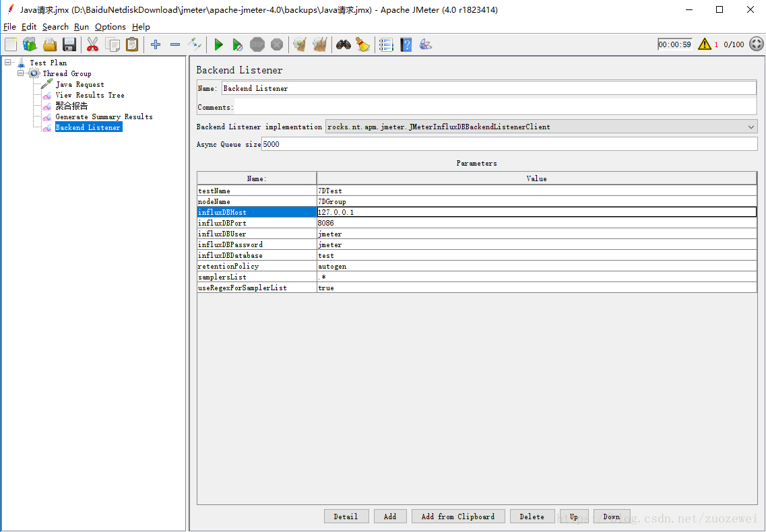Open function helper list icon
Image resolution: width=766 pixels, height=532 pixels.
pos(387,44)
